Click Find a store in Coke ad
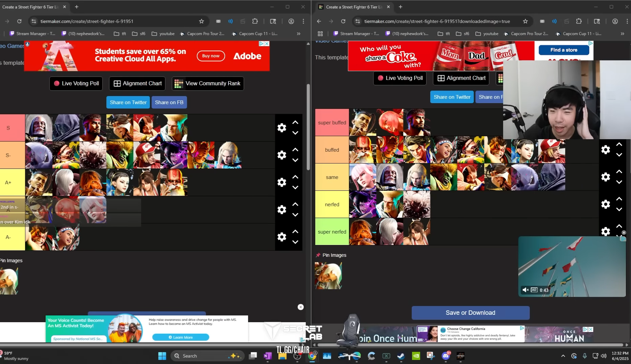The height and width of the screenshot is (364, 631). [x=564, y=50]
